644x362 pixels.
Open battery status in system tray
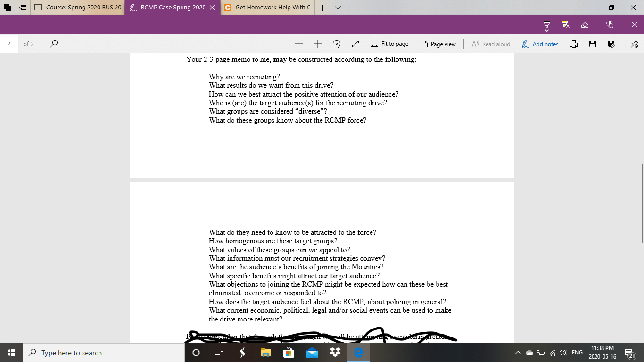point(540,353)
